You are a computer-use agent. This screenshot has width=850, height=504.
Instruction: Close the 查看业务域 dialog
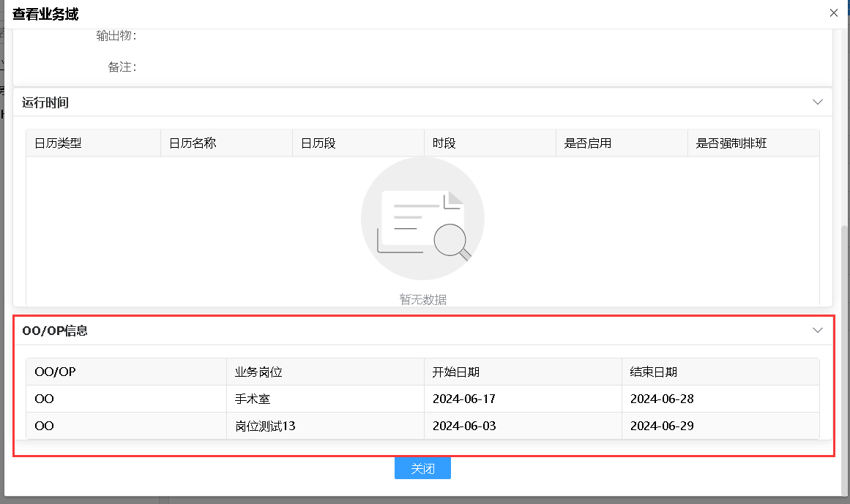[833, 12]
